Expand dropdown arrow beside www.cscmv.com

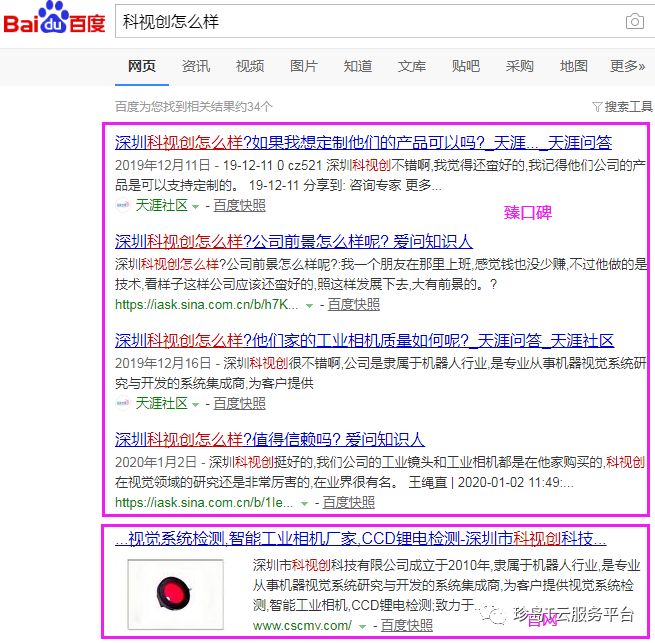tap(362, 627)
